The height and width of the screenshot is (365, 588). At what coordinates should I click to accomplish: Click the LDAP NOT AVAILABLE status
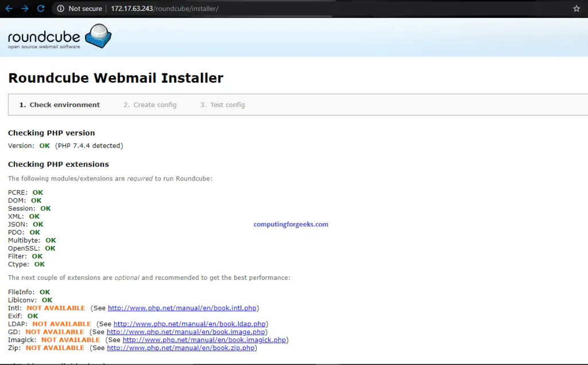(x=61, y=324)
